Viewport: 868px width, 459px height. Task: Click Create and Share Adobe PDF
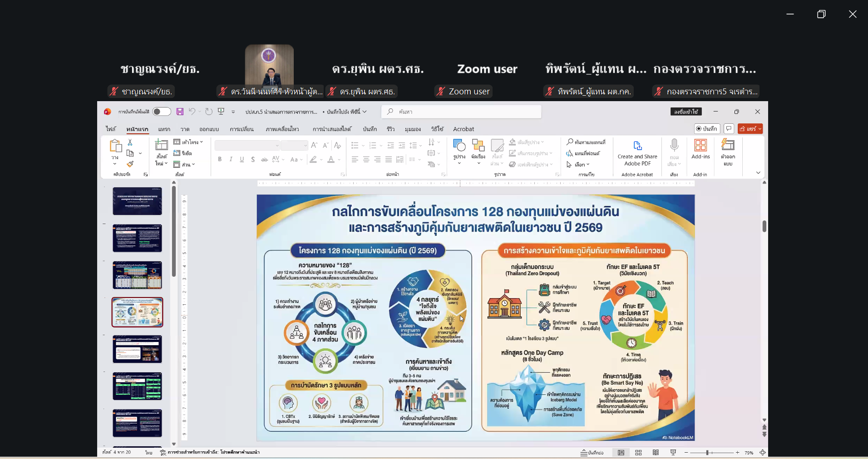tap(637, 152)
